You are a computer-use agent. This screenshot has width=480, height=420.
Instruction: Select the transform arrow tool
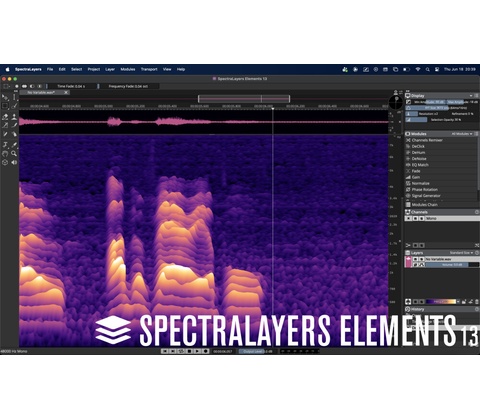[5, 97]
